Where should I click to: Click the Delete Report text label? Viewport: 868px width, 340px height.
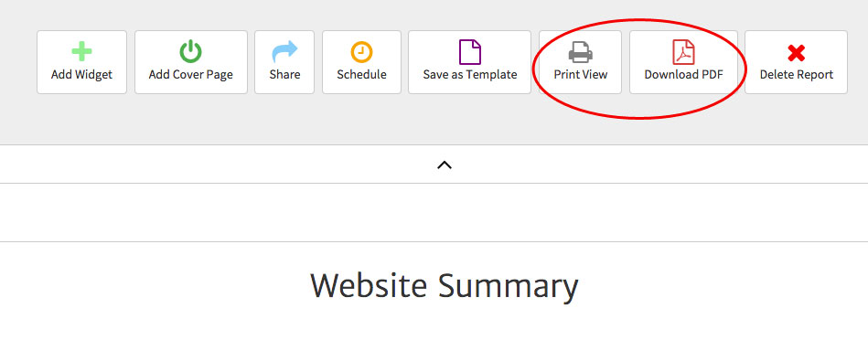[x=796, y=75]
